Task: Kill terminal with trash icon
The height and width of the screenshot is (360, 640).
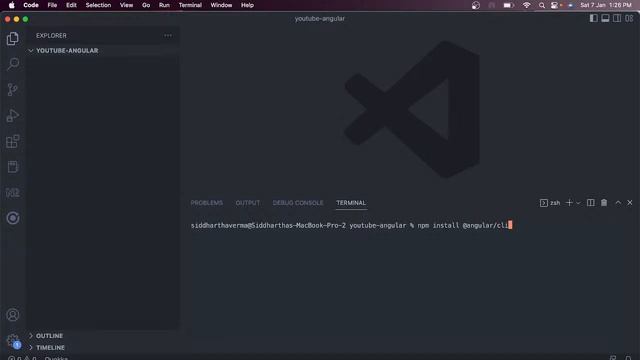Action: click(604, 203)
